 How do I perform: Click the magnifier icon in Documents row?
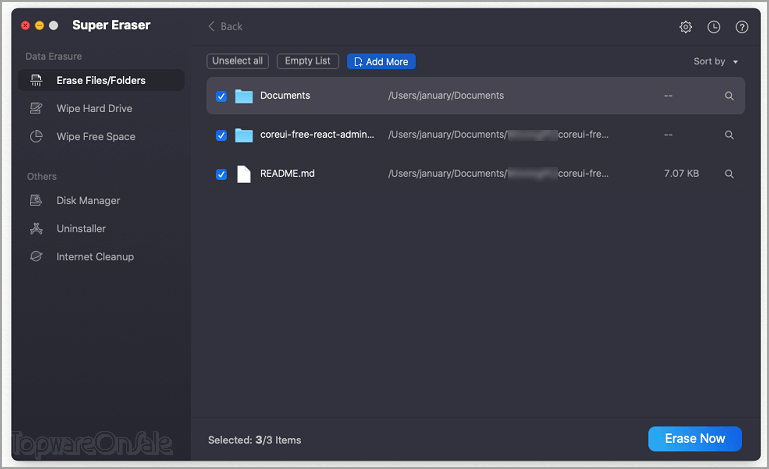coord(729,96)
